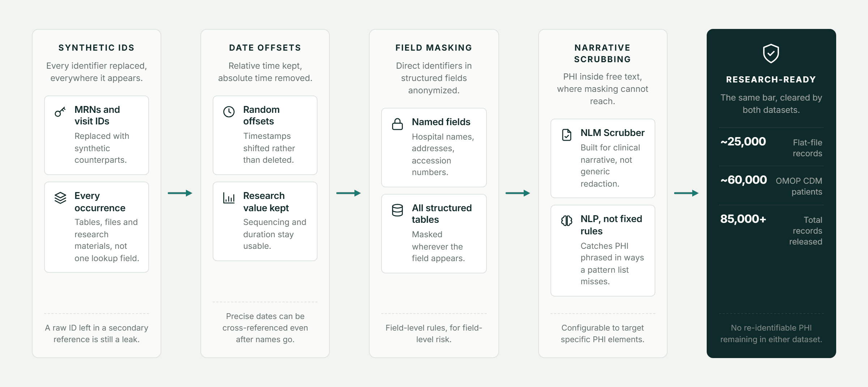
Task: Click the ~25,000 figure
Action: (743, 141)
